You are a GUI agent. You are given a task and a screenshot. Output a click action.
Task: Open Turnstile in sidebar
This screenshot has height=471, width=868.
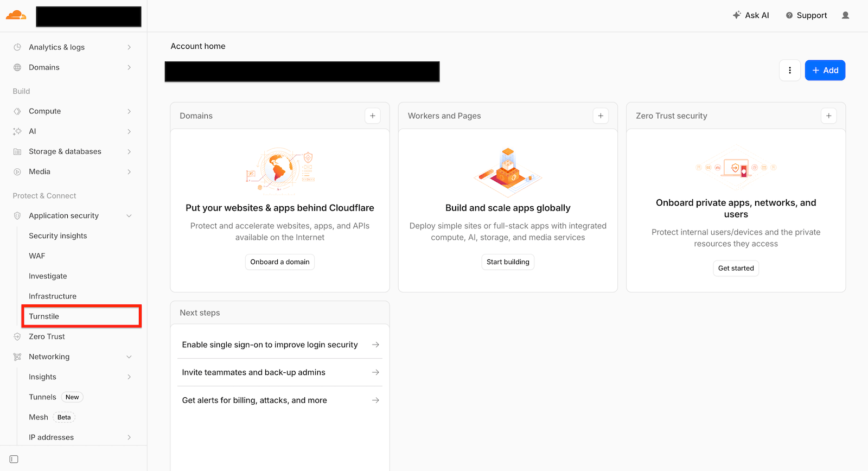tap(44, 316)
